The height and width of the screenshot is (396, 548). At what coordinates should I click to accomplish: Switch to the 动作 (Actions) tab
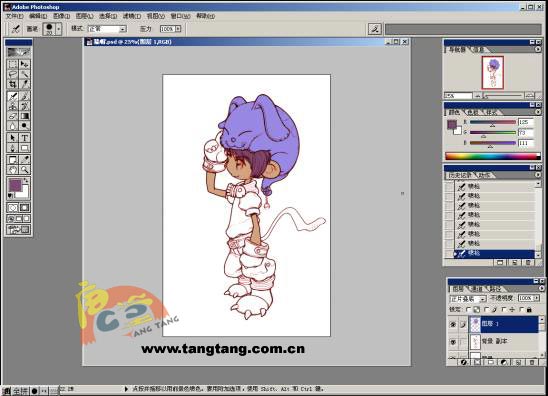pyautogui.click(x=484, y=175)
